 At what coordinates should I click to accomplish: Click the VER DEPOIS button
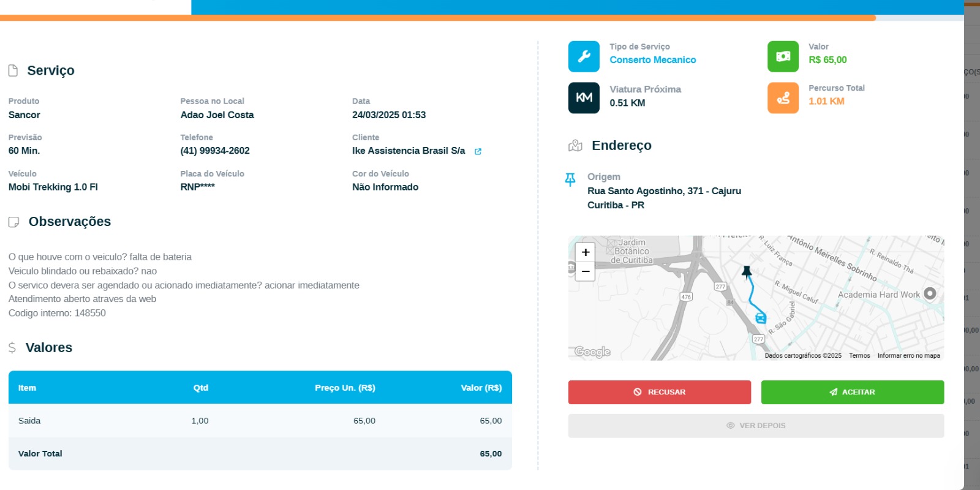tap(756, 426)
